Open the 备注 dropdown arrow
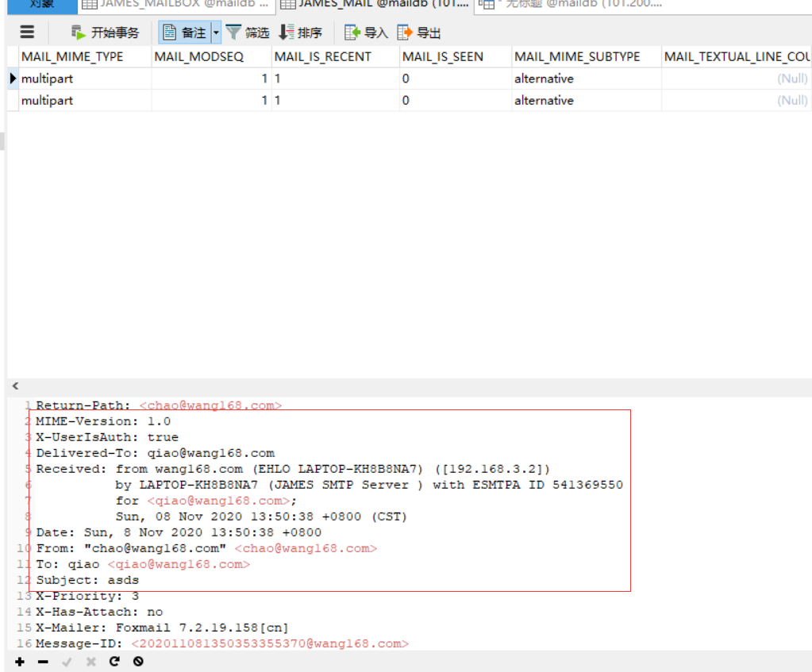Image resolution: width=812 pixels, height=672 pixels. tap(214, 32)
